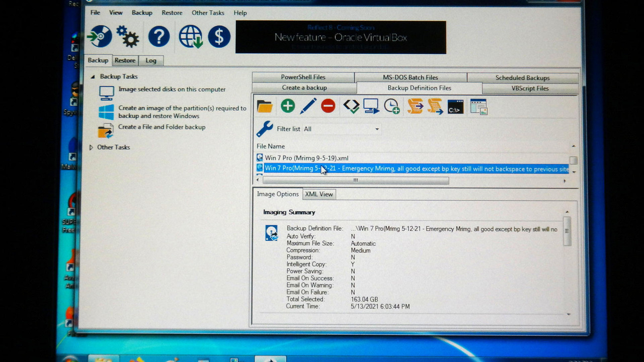
Task: Select the Image Options tab
Action: pyautogui.click(x=278, y=194)
